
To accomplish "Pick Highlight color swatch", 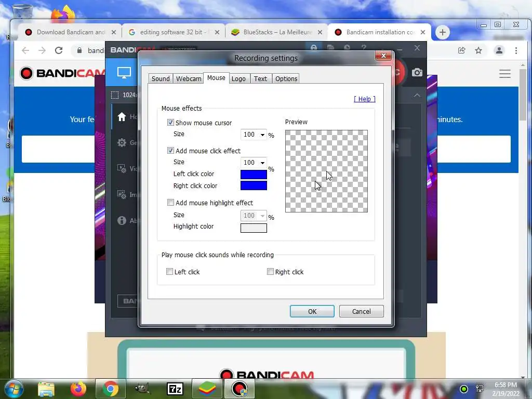I will point(254,228).
